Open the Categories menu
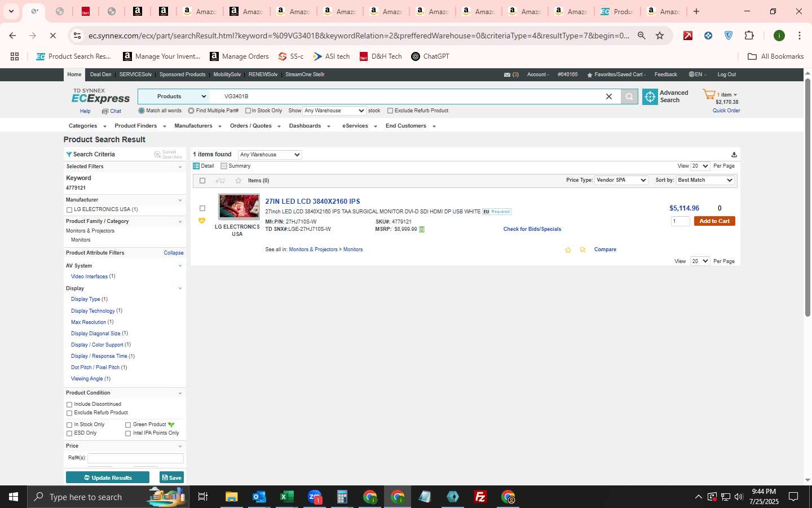The image size is (812, 508). (87, 126)
